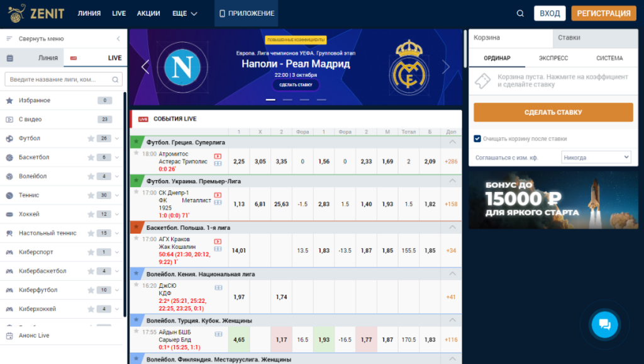Open live chat support bubble
Screen dimensions: 644x364
[604, 324]
